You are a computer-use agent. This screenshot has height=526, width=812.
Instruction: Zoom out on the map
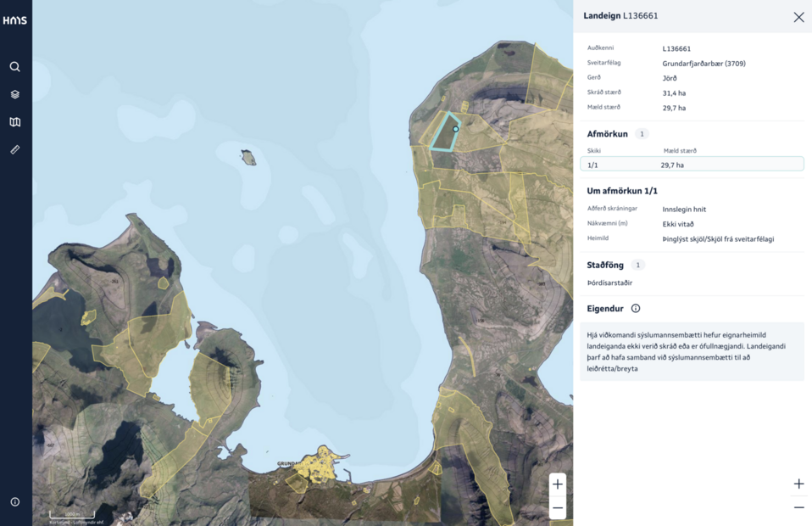(557, 507)
